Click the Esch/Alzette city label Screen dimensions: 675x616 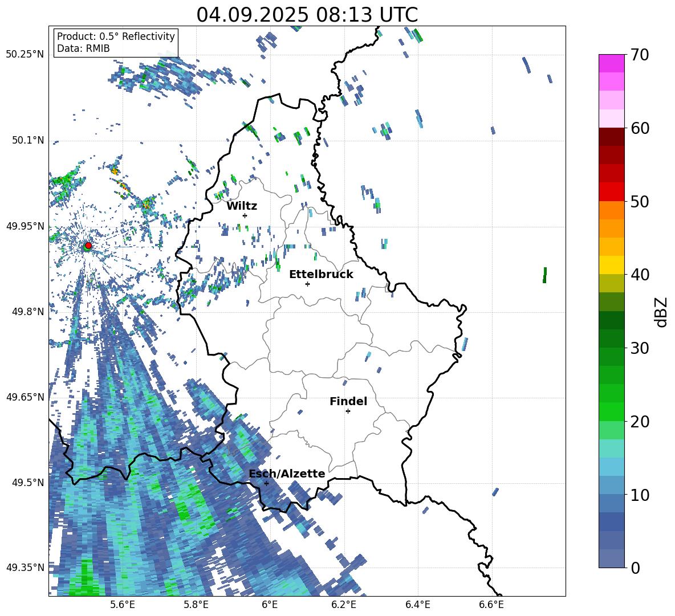click(287, 474)
